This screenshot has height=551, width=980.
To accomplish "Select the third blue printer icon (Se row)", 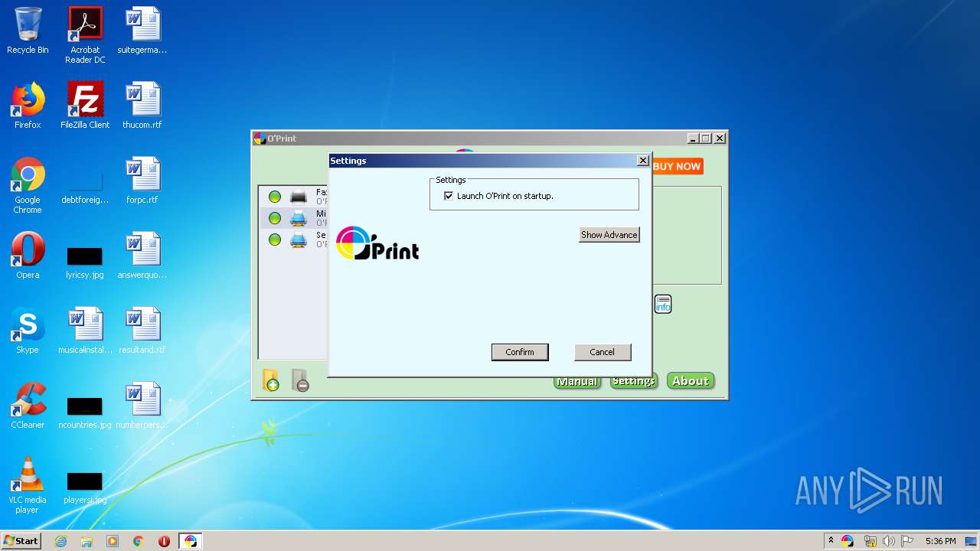I will tap(299, 240).
